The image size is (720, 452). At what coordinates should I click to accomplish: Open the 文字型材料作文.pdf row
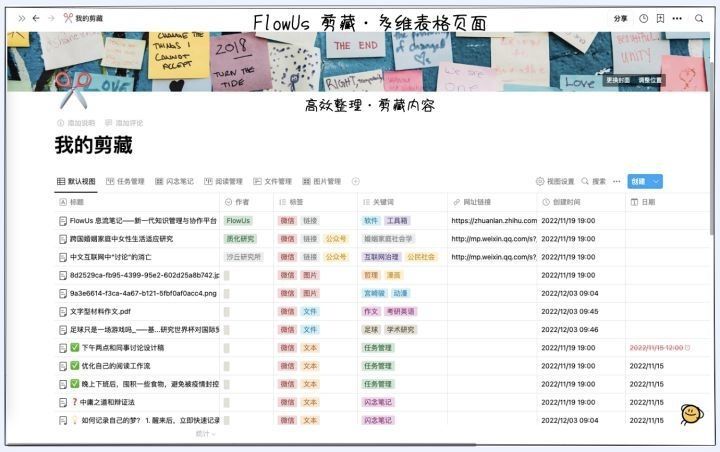100,311
